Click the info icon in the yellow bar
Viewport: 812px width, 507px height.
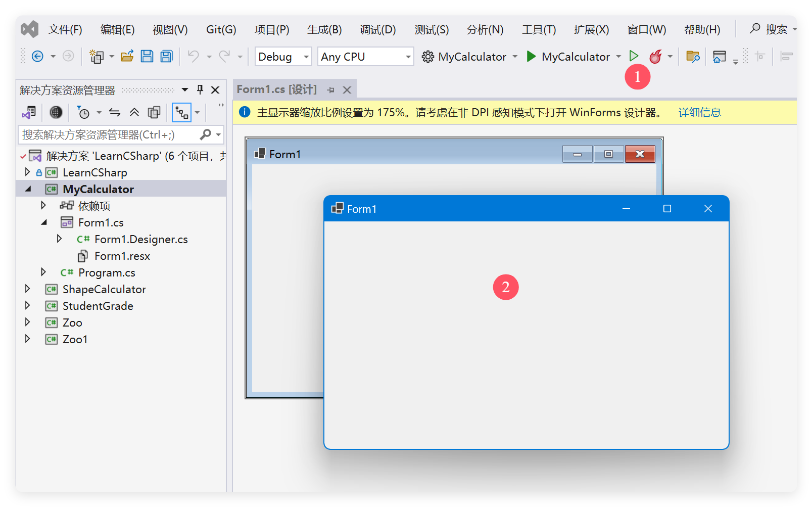pyautogui.click(x=245, y=112)
